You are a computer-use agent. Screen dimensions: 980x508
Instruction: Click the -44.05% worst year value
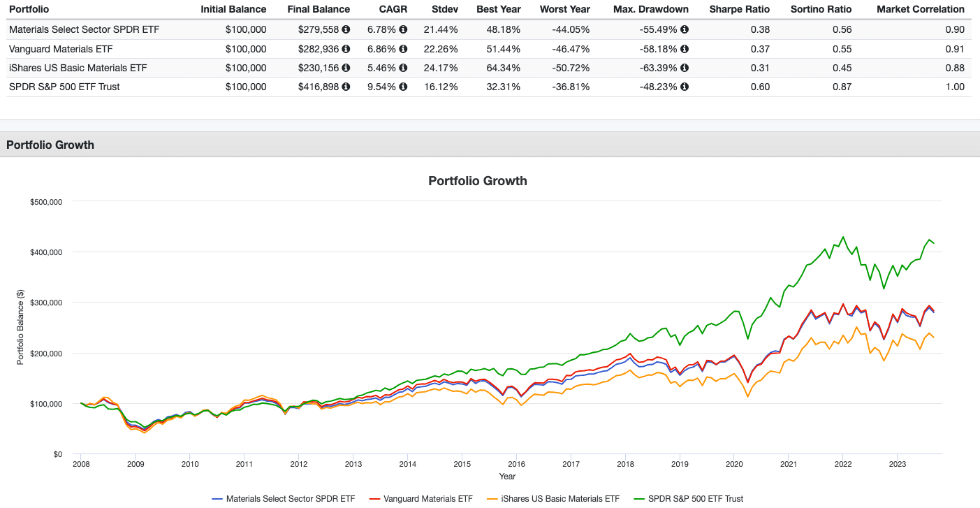(570, 30)
